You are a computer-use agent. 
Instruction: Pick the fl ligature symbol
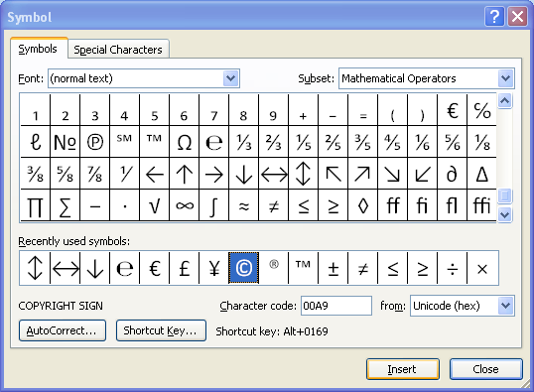click(453, 205)
